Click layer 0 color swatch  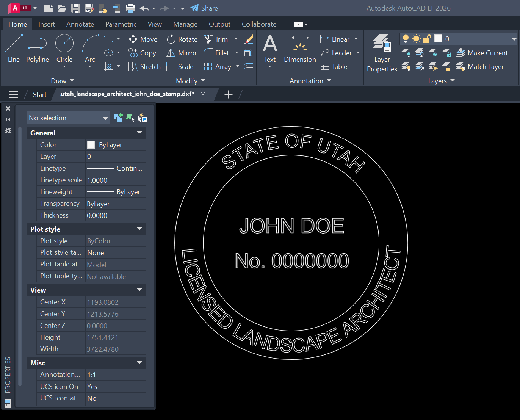tap(438, 38)
